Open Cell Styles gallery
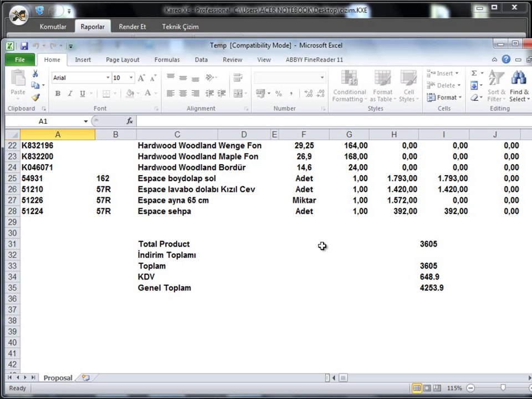This screenshot has width=532, height=399. pyautogui.click(x=409, y=86)
